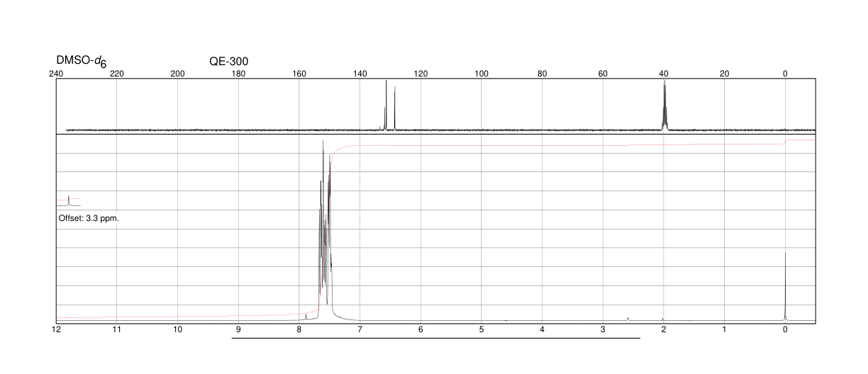868x374 pixels.
Task: Click the 120 tick label on carbon axis
Action: 421,74
